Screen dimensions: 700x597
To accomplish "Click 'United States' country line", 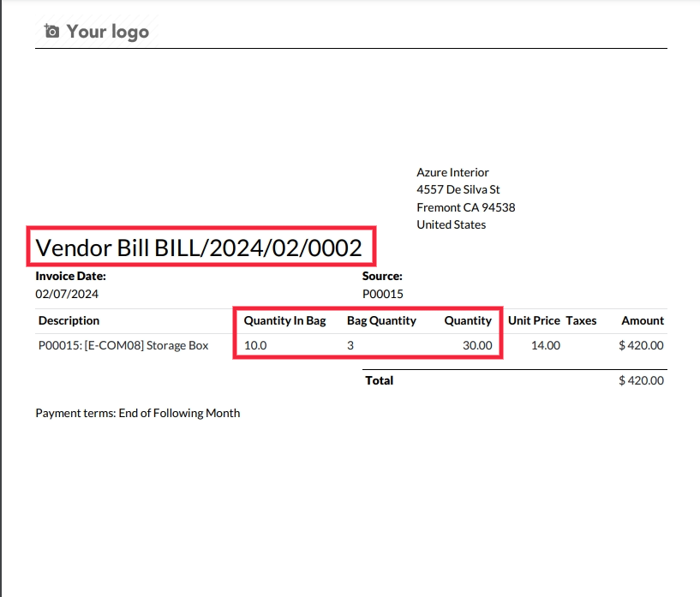I will tap(451, 224).
